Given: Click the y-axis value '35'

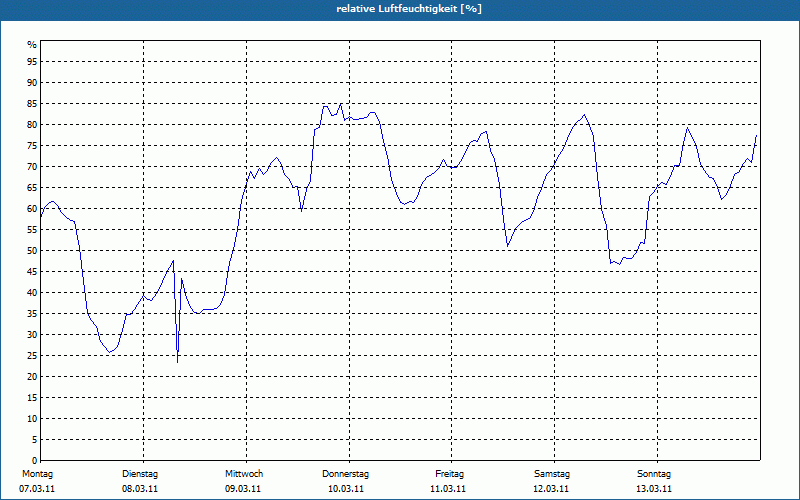Looking at the screenshot, I should 32,314.
